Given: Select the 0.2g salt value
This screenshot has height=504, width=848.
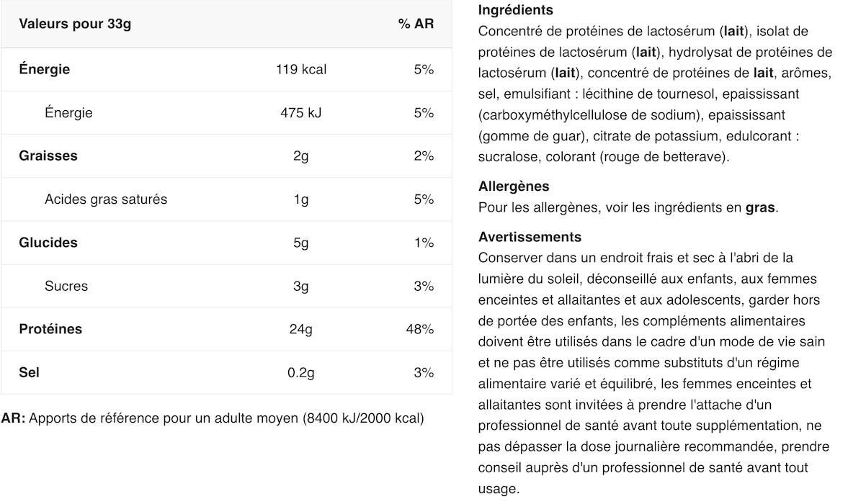Looking at the screenshot, I should [x=300, y=373].
